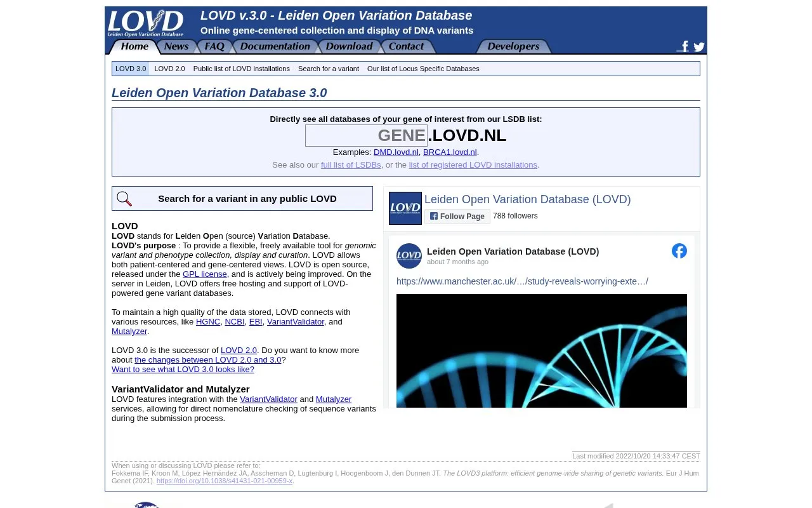Open VariantValidator link in integration section
Viewport: 812px width, 508px height.
[268, 399]
